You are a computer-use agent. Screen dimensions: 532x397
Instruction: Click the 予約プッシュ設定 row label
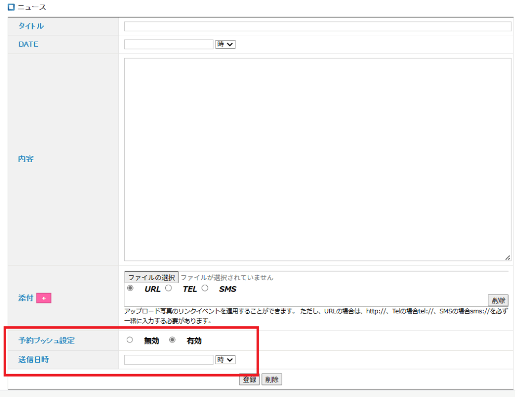[47, 341]
